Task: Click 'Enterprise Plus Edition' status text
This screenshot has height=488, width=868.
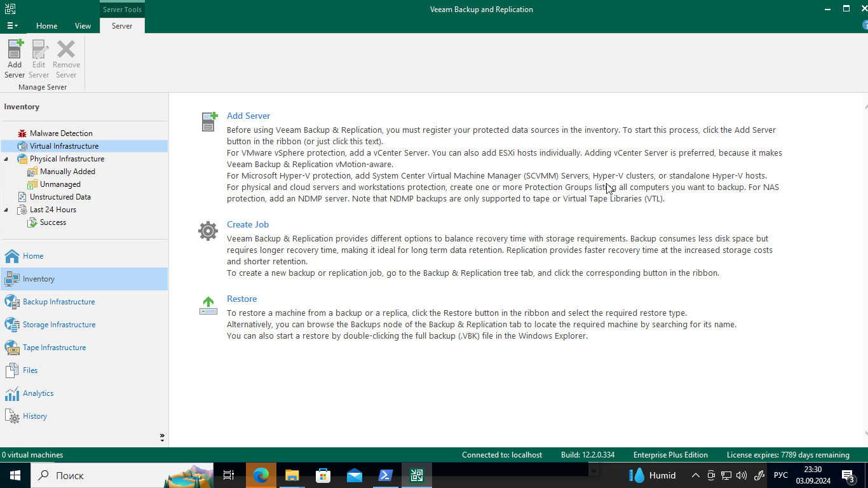Action: [670, 455]
